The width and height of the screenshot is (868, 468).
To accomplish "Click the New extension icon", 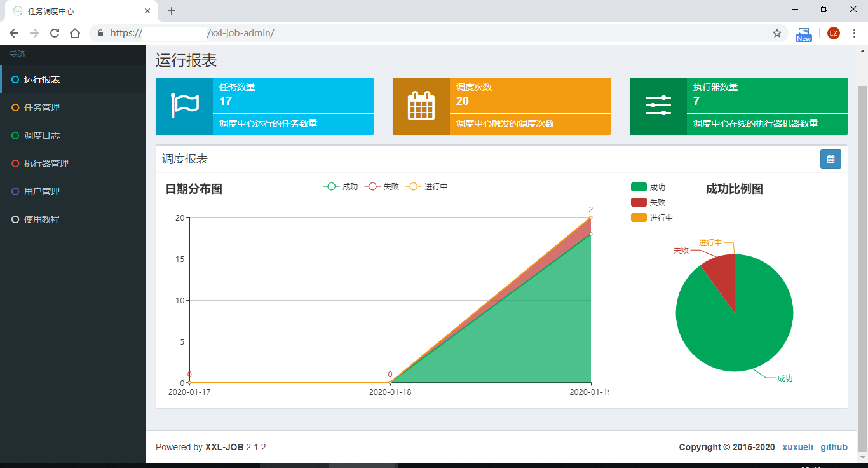I will pos(804,34).
